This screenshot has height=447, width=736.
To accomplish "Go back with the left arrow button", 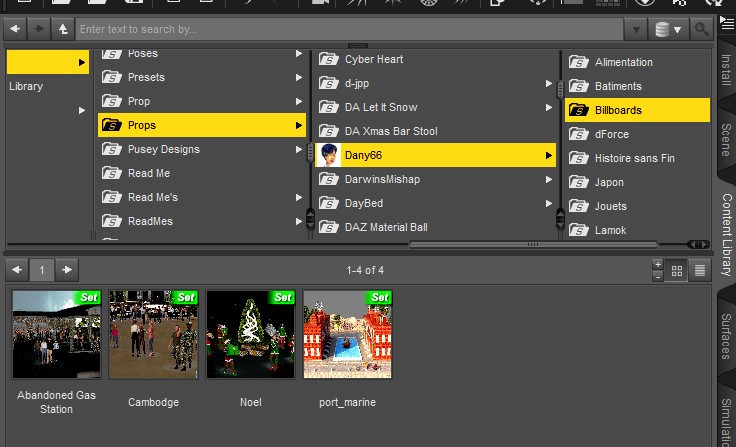I will (15, 29).
